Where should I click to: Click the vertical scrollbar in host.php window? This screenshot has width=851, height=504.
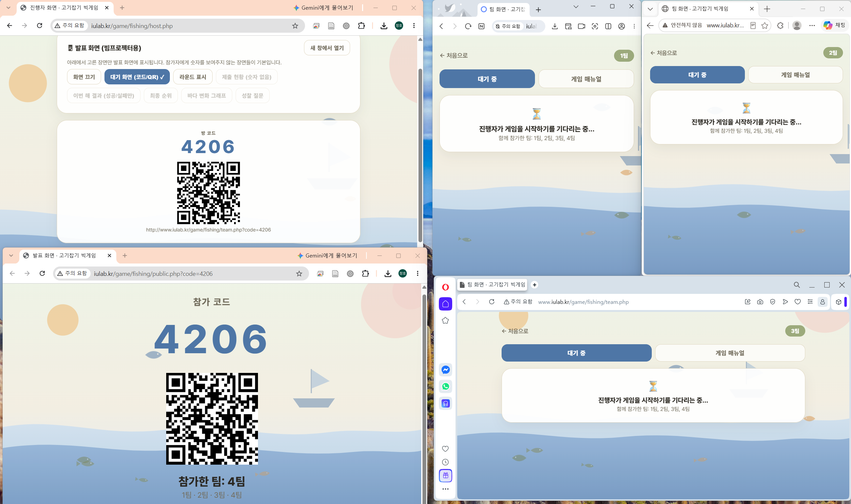(420, 155)
